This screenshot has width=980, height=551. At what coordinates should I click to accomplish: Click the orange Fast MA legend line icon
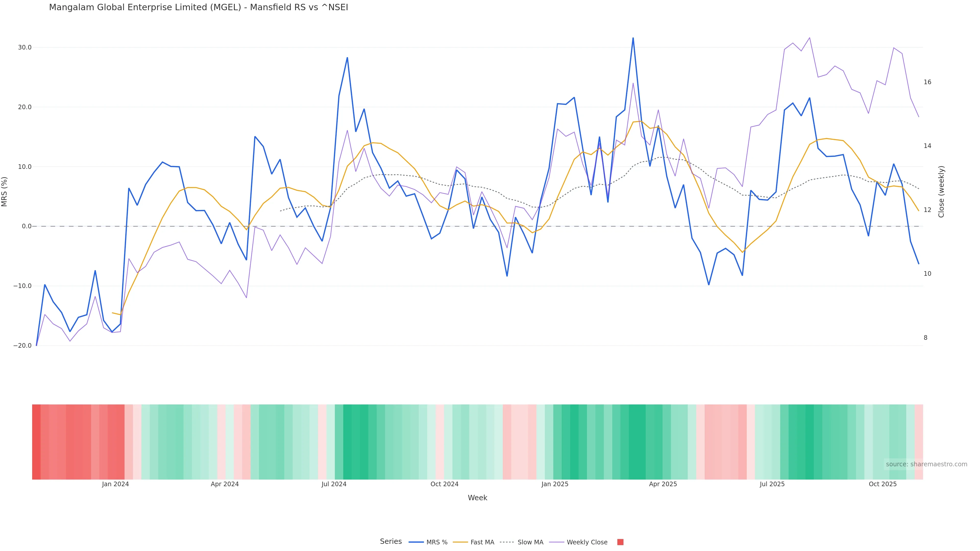coord(460,542)
